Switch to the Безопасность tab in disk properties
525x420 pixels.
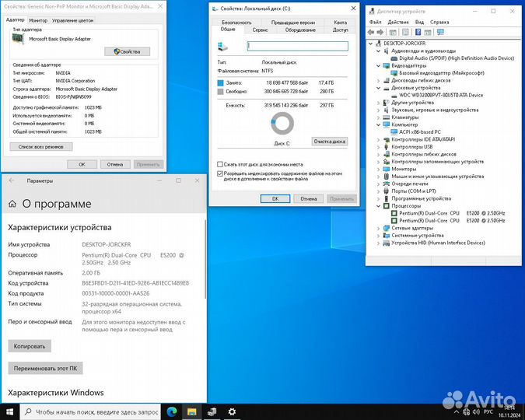coord(236,23)
